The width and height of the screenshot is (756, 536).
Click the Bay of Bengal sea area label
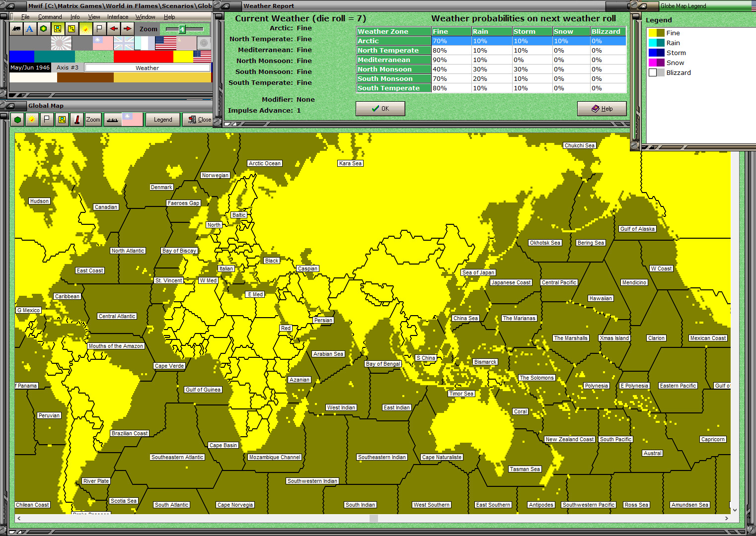pyautogui.click(x=383, y=364)
